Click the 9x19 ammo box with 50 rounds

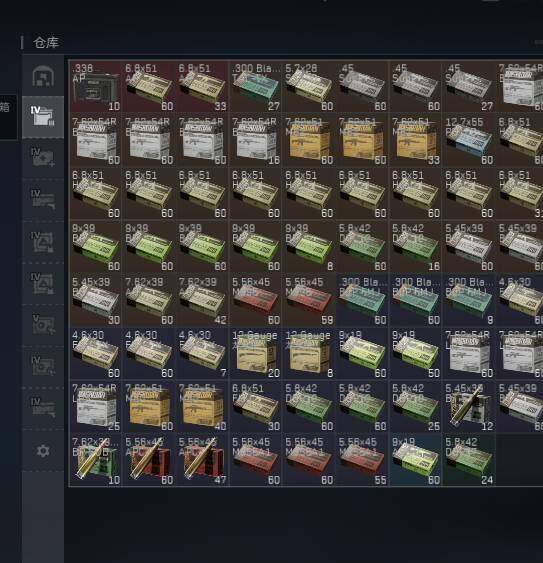tap(416, 353)
